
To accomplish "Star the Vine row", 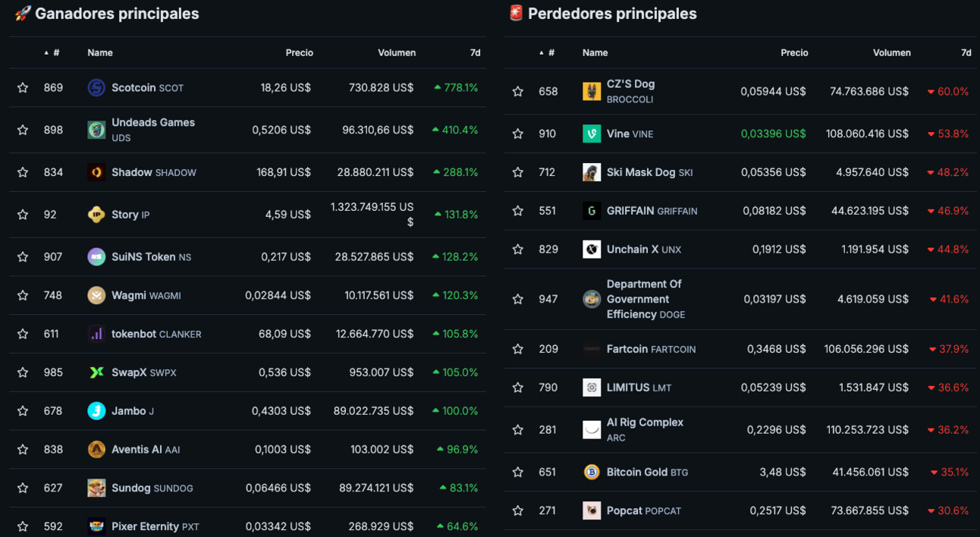I will [518, 133].
